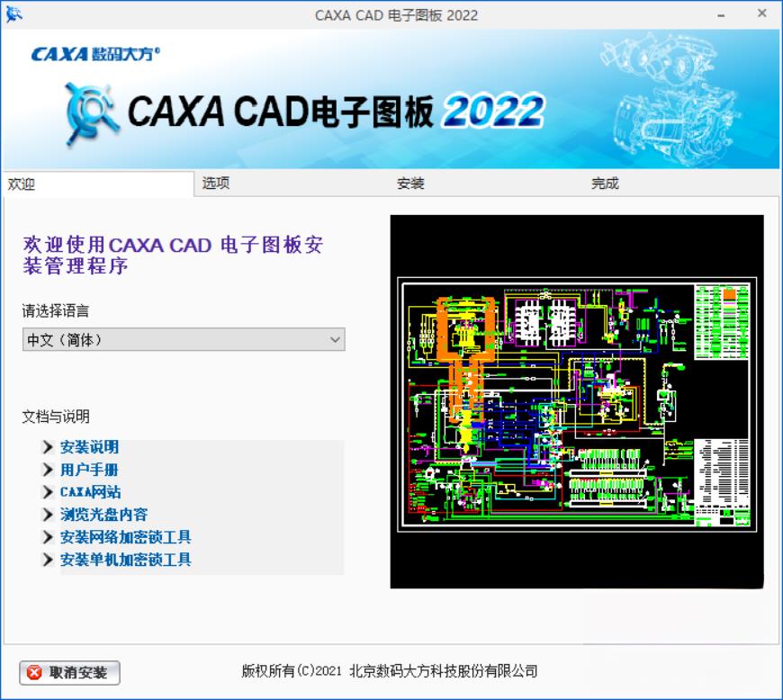Click the CAXA数码大方 logo in banner

click(x=95, y=53)
